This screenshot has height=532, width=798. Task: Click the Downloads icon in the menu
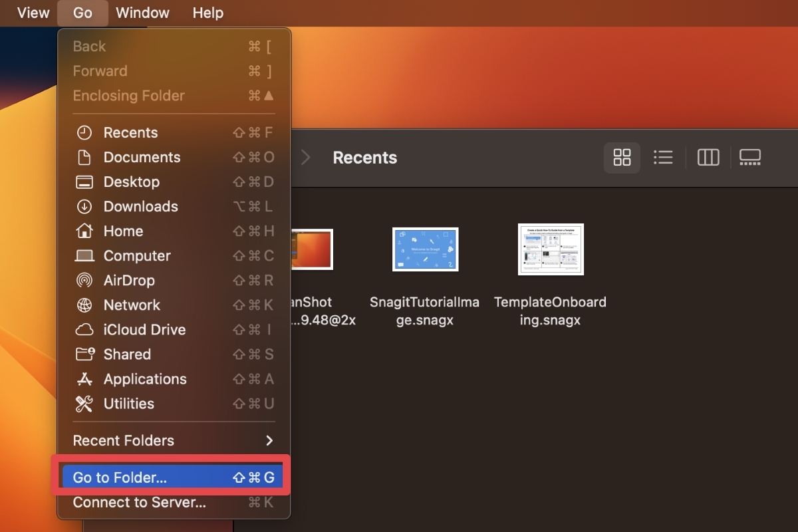[x=85, y=206]
